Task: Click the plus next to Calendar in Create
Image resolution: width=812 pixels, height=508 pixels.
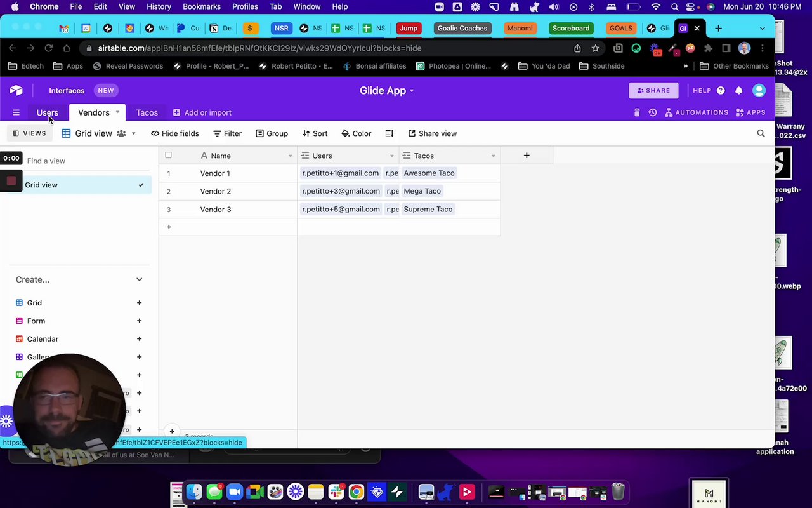Action: (x=139, y=339)
